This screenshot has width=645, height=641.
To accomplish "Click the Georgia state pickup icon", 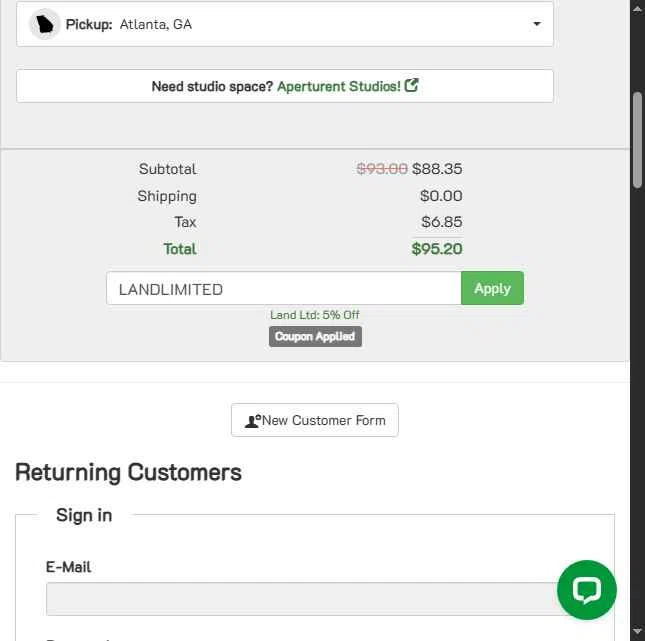I will (x=44, y=24).
